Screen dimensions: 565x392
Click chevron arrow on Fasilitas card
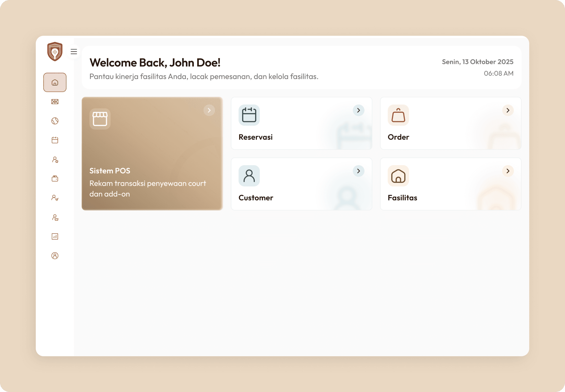pyautogui.click(x=508, y=171)
